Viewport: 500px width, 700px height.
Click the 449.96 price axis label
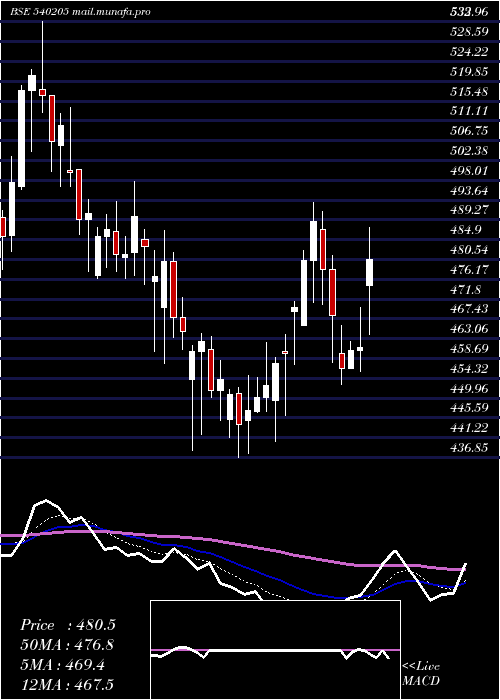469,389
